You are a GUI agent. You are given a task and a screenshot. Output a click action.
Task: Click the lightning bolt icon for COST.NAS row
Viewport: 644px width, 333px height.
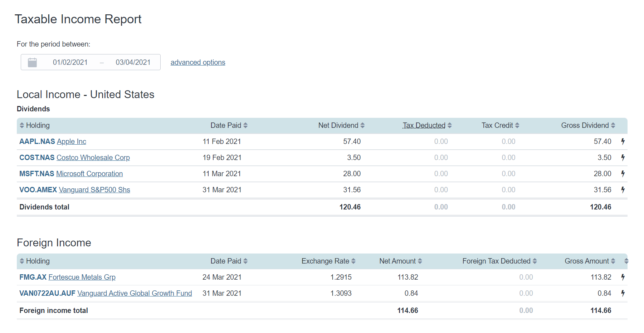(623, 158)
